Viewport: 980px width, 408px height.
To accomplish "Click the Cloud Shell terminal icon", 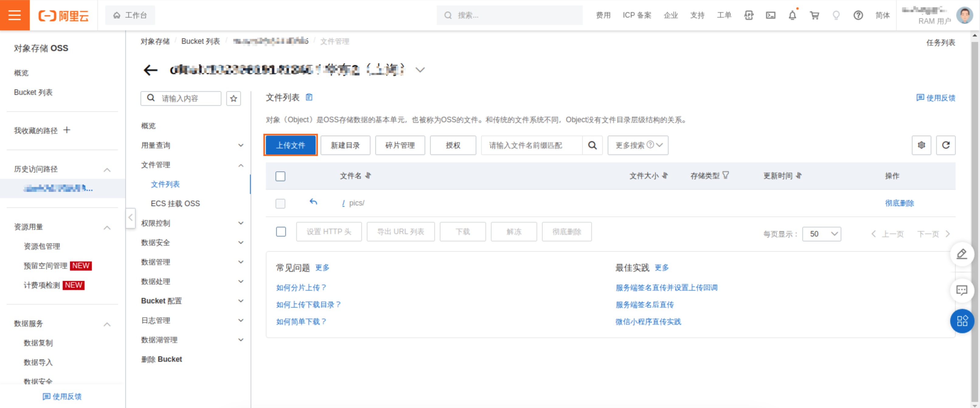I will (x=770, y=15).
